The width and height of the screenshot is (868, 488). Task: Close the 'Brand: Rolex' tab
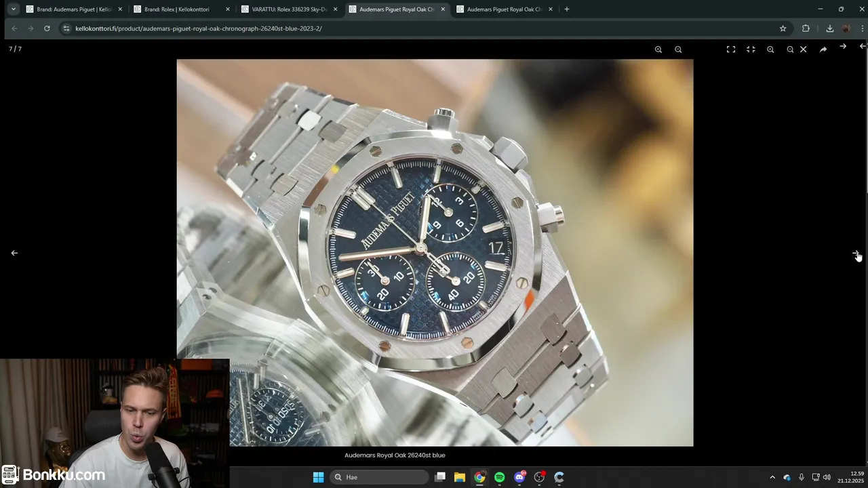tap(228, 9)
